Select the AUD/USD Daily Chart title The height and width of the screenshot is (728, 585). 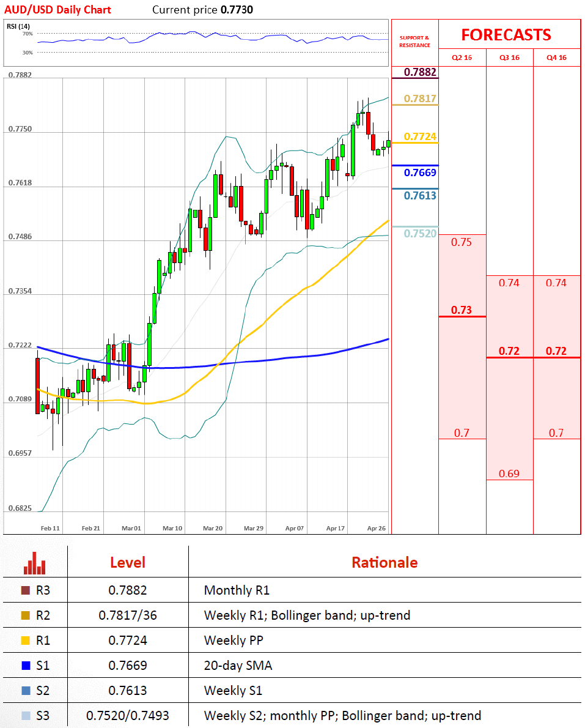pos(57,10)
